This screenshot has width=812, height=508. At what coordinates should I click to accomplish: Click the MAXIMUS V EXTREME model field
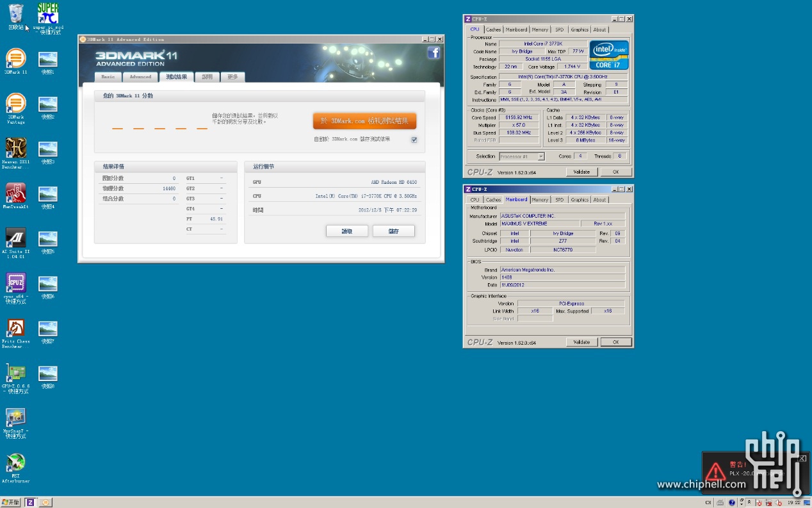539,224
